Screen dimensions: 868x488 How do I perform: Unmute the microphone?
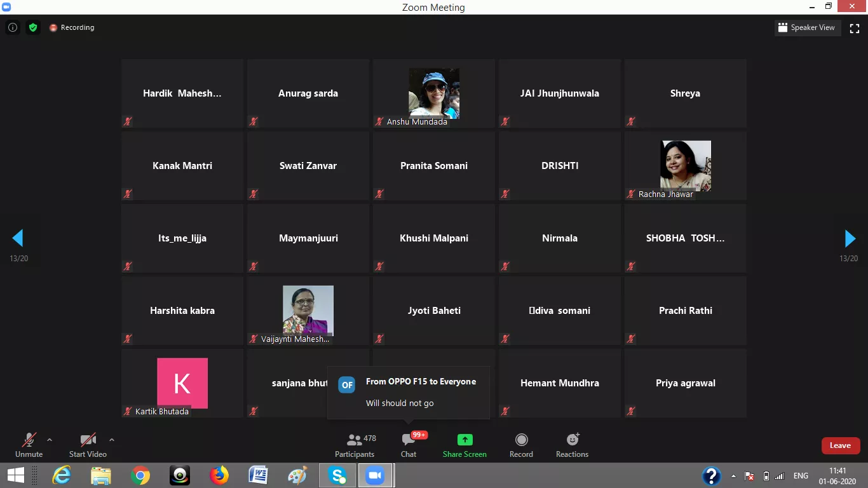(x=29, y=445)
